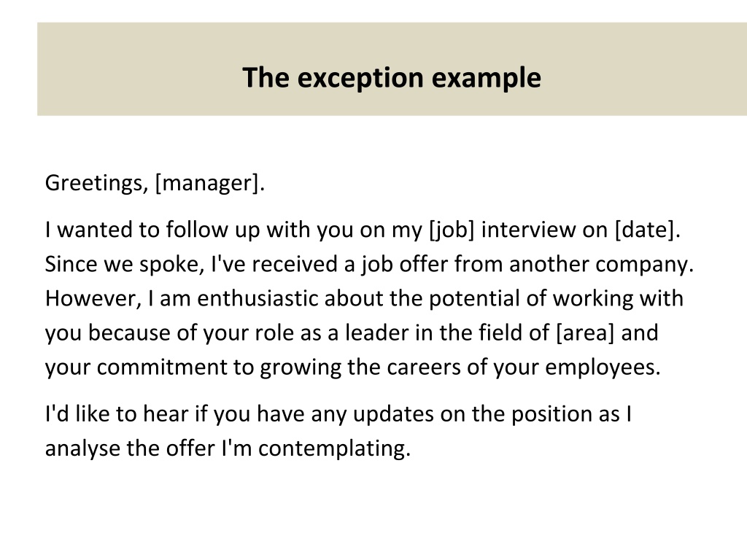Viewport: 747px width, 560px height.
Task: Click the word 'analyse' in the last line
Action: (82, 449)
